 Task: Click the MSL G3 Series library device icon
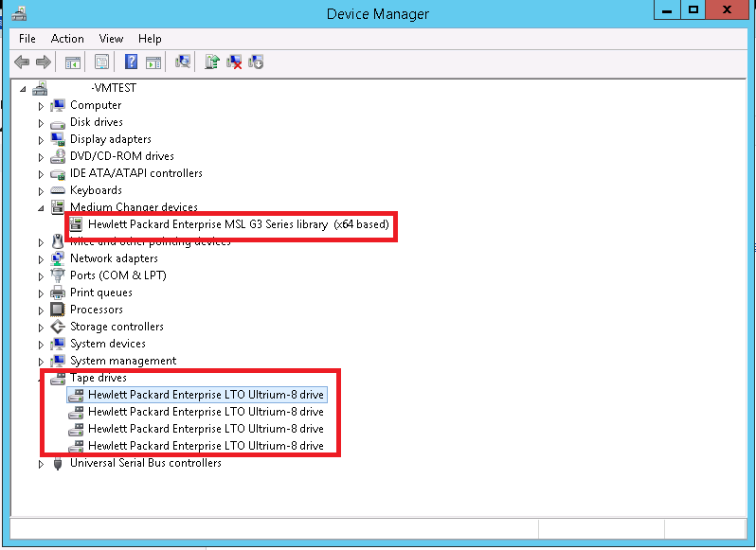(x=76, y=224)
